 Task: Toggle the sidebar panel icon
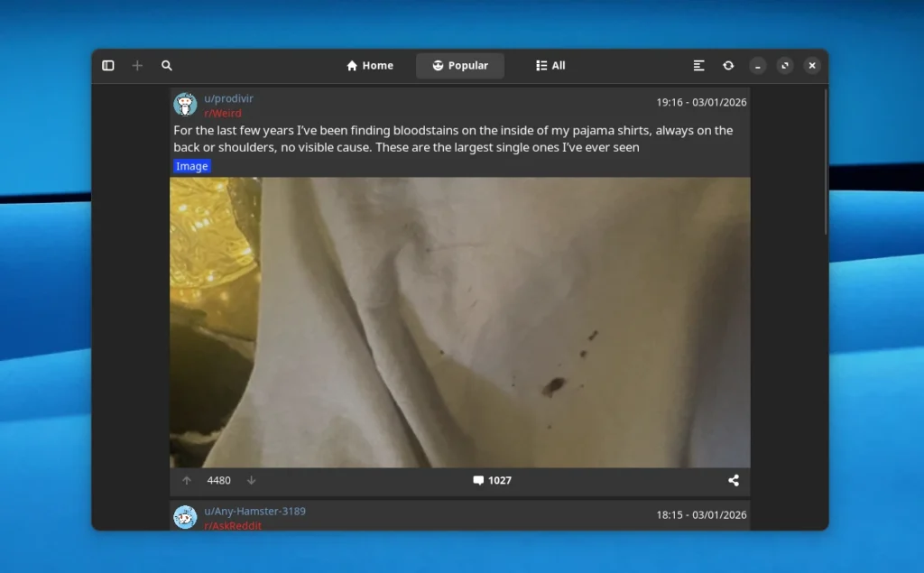click(x=108, y=66)
